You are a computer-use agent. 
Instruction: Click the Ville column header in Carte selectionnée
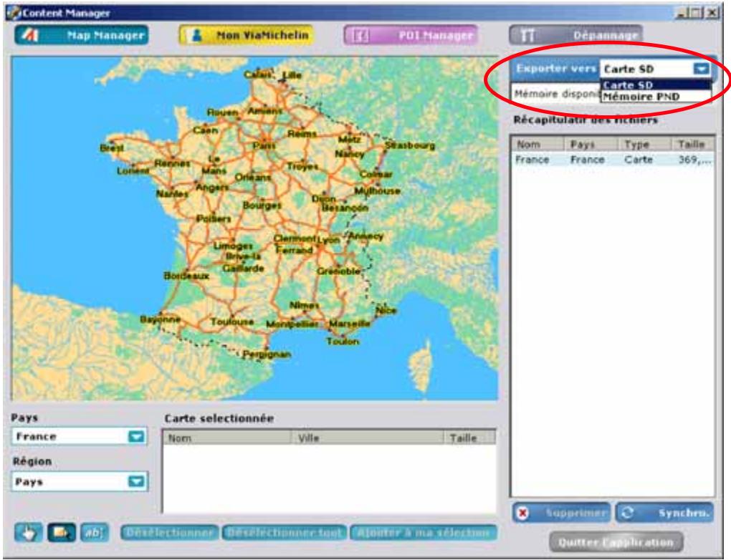368,438
